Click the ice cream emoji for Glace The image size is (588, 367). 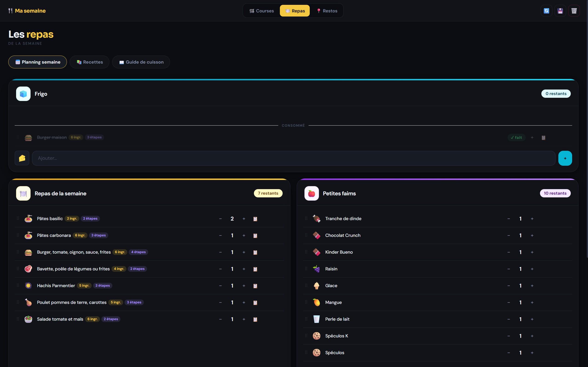[316, 286]
